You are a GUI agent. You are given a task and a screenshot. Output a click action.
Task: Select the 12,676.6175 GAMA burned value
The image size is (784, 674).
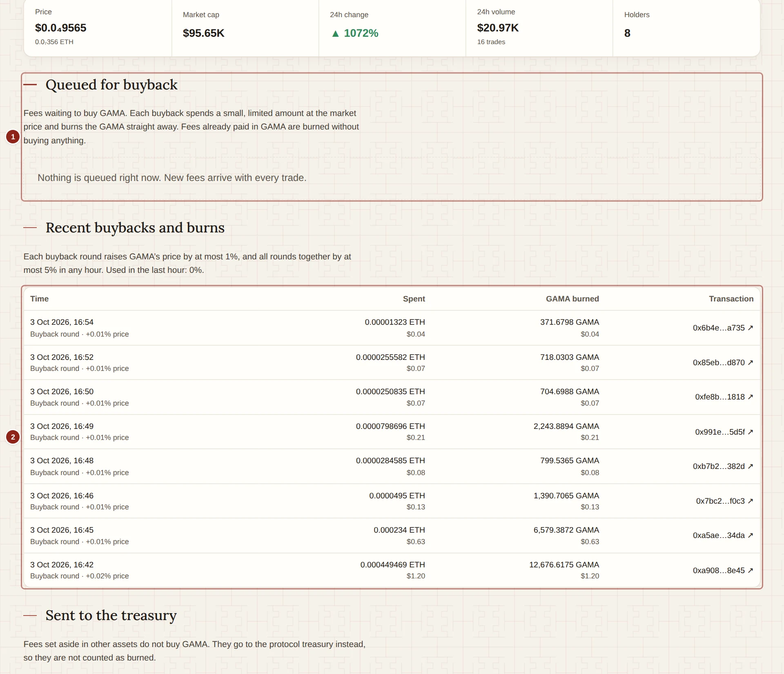[564, 565]
